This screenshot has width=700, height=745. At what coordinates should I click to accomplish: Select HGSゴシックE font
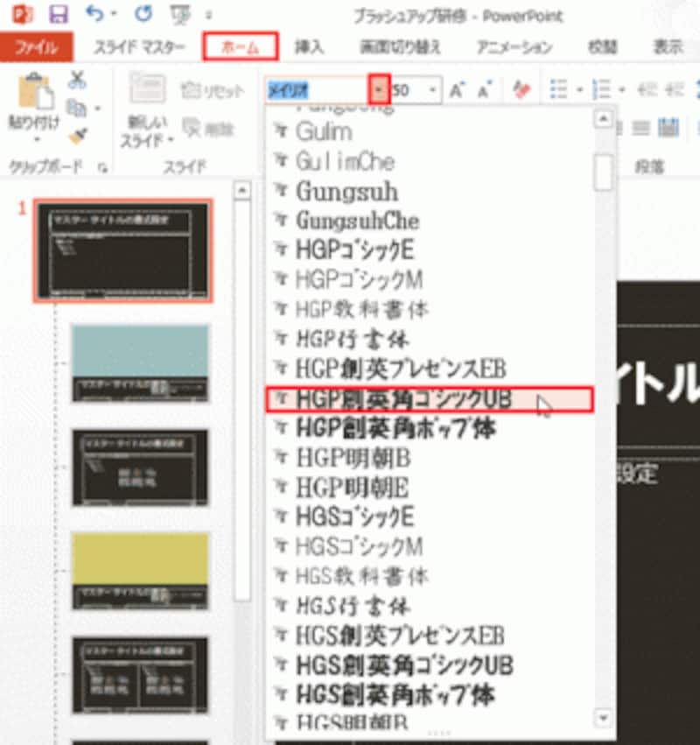430,517
